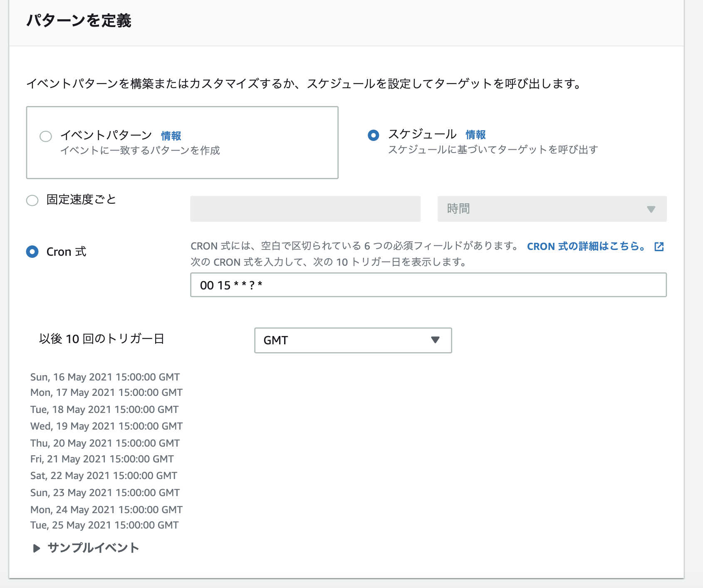Viewport: 703px width, 588px height.
Task: Focus the Cron expression input field
Action: (428, 285)
